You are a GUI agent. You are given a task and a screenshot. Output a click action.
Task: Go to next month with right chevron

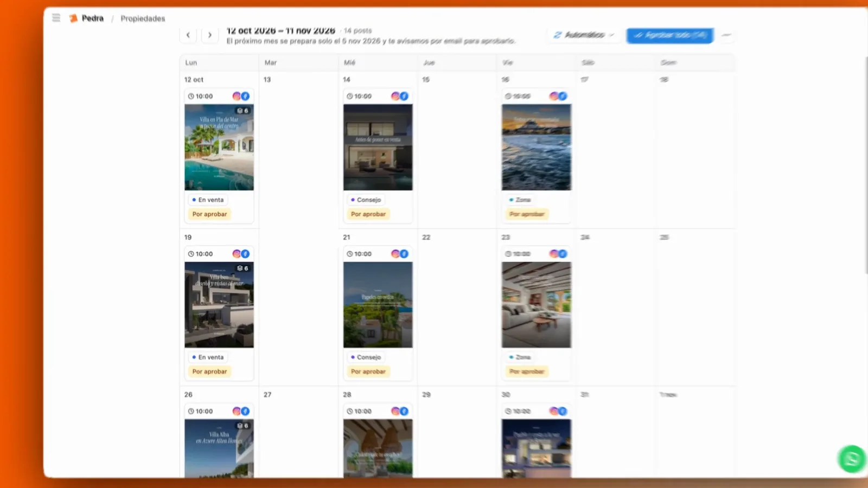pyautogui.click(x=209, y=35)
